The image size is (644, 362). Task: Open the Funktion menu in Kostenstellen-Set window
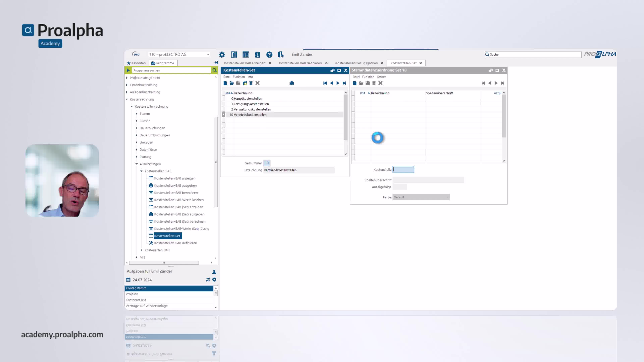[x=238, y=77]
